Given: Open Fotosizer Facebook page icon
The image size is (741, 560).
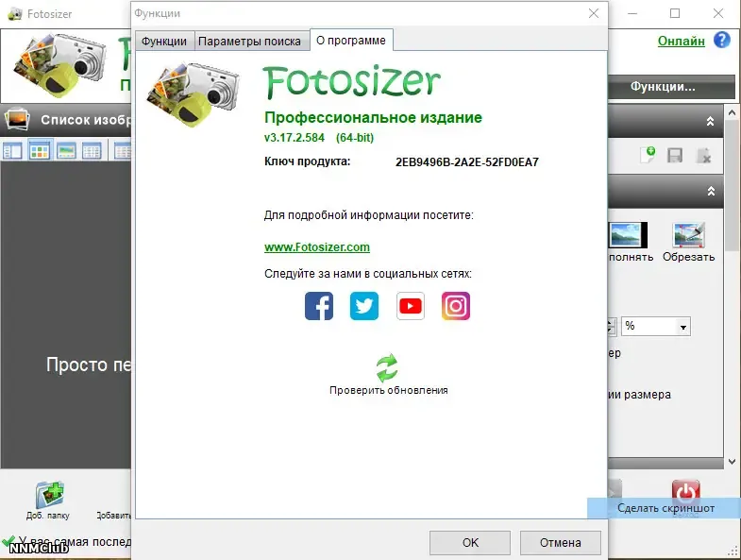Looking at the screenshot, I should [319, 306].
